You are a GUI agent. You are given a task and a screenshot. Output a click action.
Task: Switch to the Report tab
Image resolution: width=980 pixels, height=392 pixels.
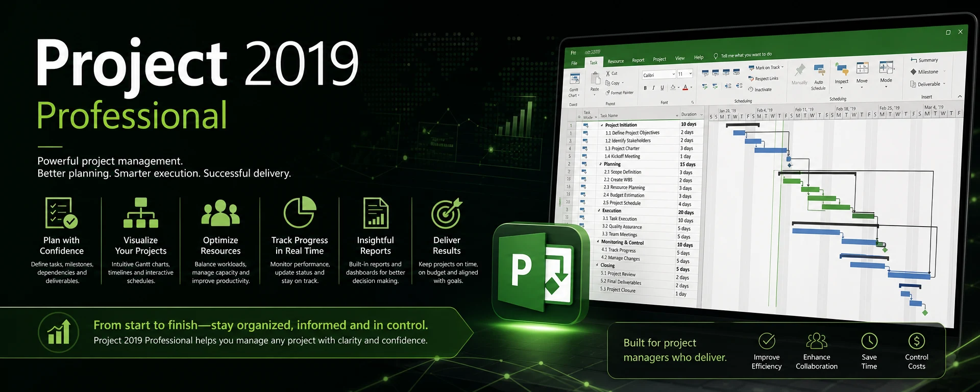tap(638, 60)
